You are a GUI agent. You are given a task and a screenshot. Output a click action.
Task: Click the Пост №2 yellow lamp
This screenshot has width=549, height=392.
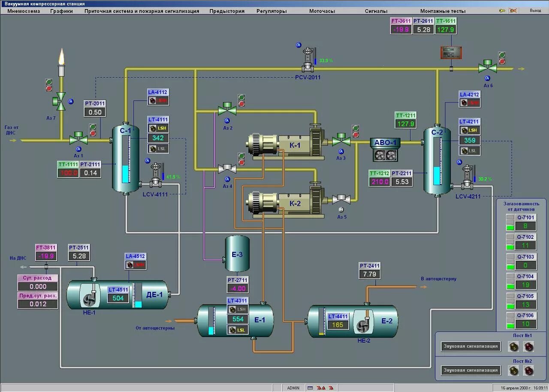click(x=513, y=370)
